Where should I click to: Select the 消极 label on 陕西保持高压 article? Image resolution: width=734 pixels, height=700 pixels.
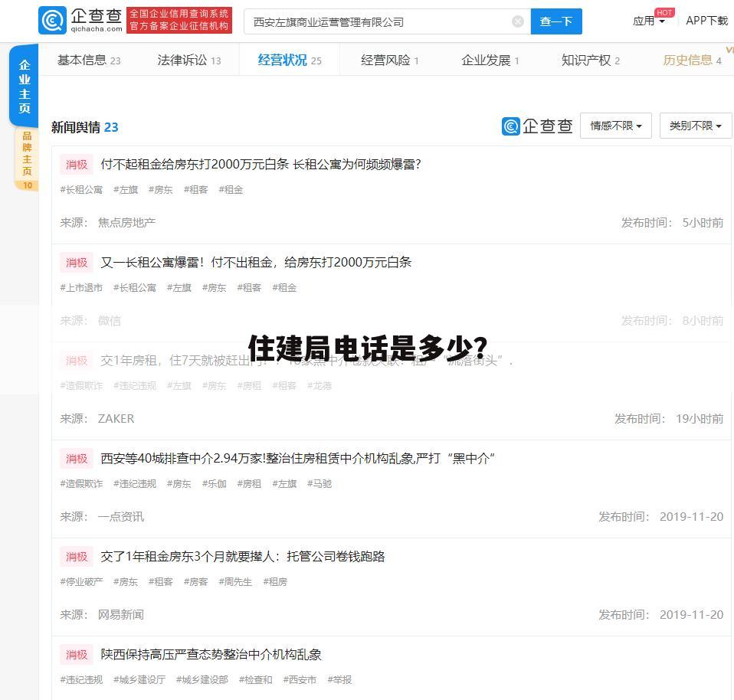click(77, 655)
